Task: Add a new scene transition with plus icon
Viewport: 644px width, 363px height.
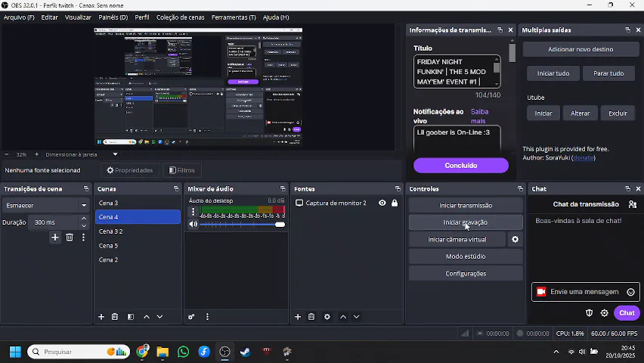Action: point(55,237)
